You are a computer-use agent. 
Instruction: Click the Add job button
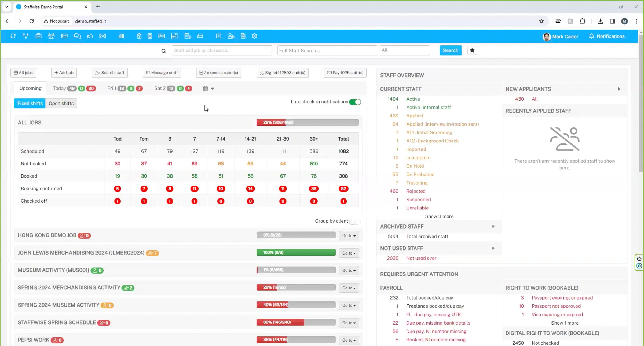pyautogui.click(x=64, y=73)
